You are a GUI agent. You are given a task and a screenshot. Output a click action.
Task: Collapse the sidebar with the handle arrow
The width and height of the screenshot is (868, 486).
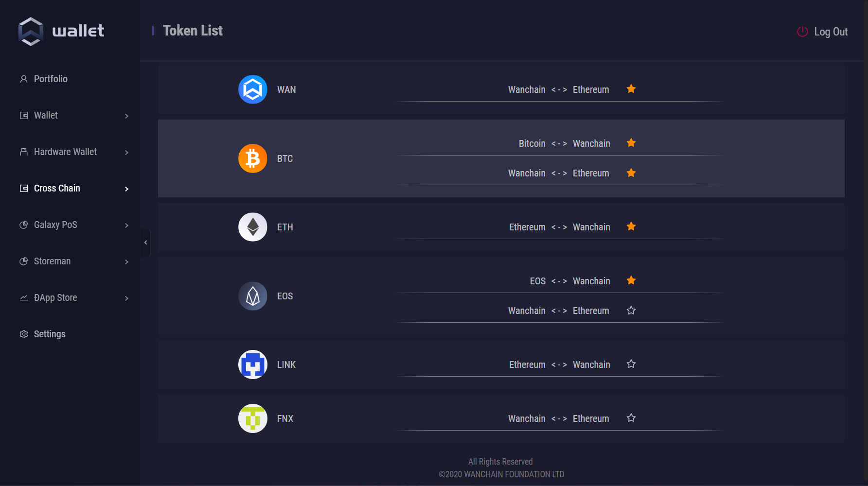point(145,243)
